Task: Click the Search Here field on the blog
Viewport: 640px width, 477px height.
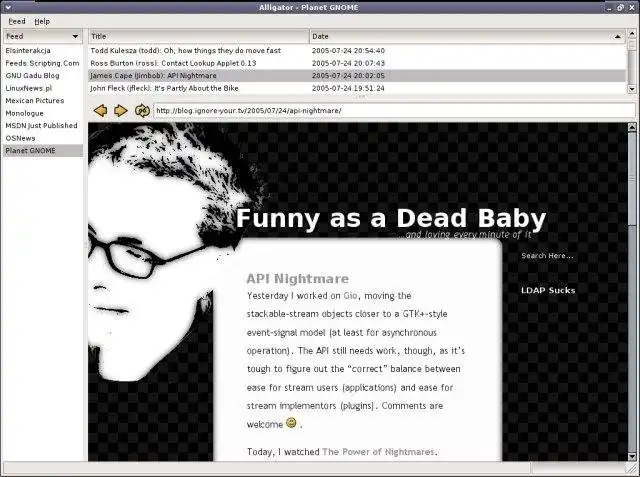Action: (x=547, y=256)
